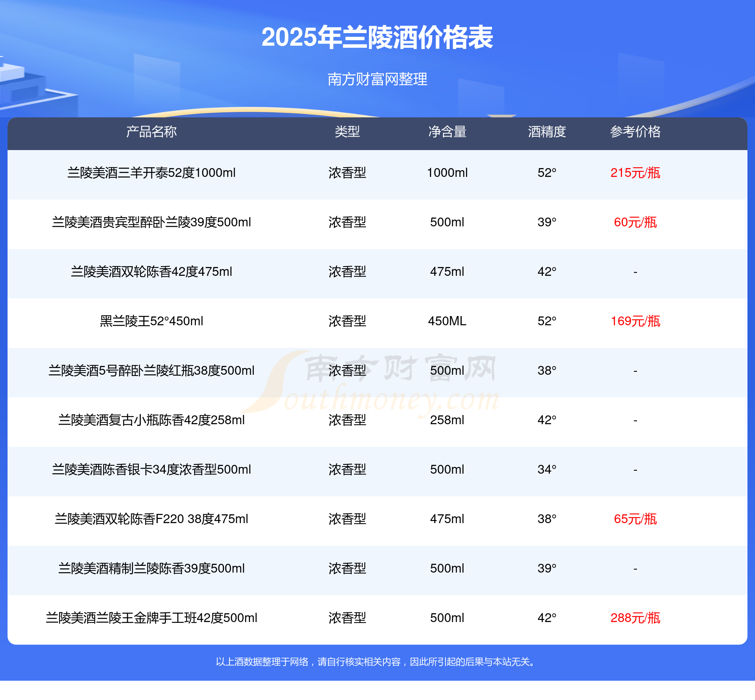Select the 1000ml net content cell
The height and width of the screenshot is (700, 755).
(447, 173)
